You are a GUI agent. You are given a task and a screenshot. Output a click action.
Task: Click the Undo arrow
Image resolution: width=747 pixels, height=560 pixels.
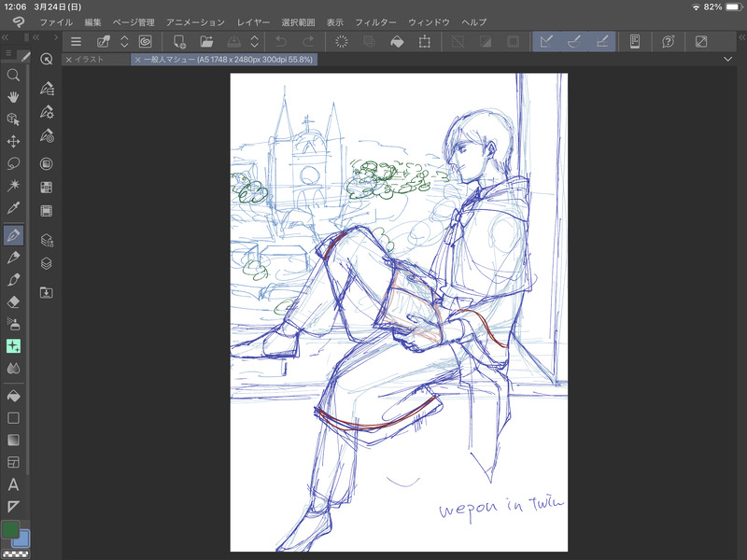tap(281, 42)
